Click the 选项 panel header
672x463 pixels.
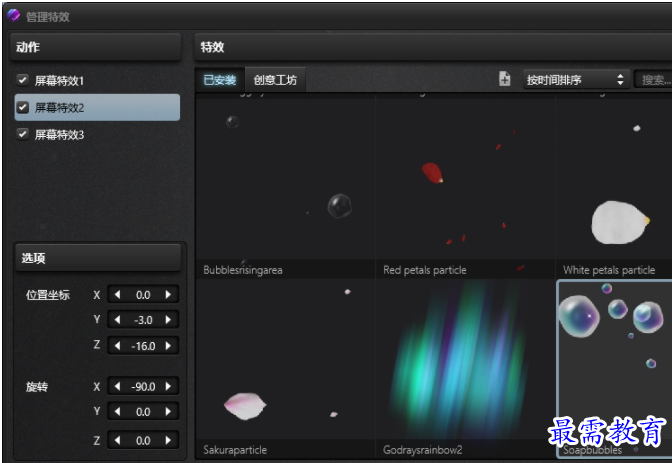click(98, 258)
